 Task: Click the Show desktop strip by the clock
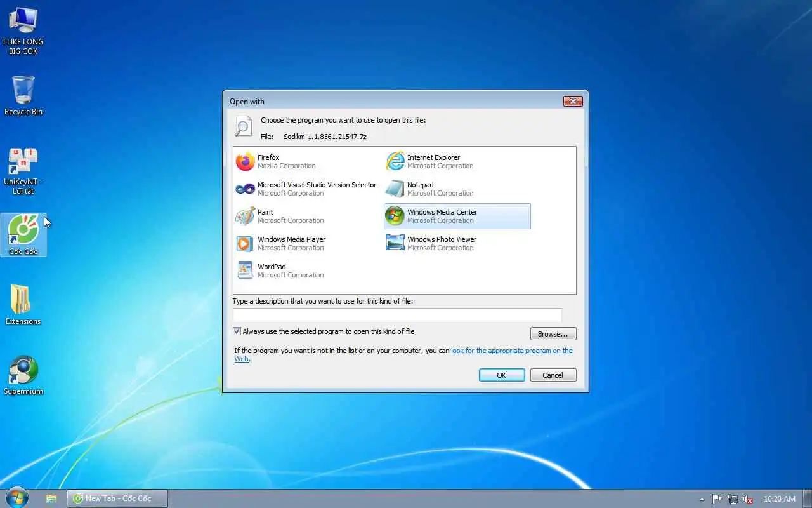pos(808,498)
